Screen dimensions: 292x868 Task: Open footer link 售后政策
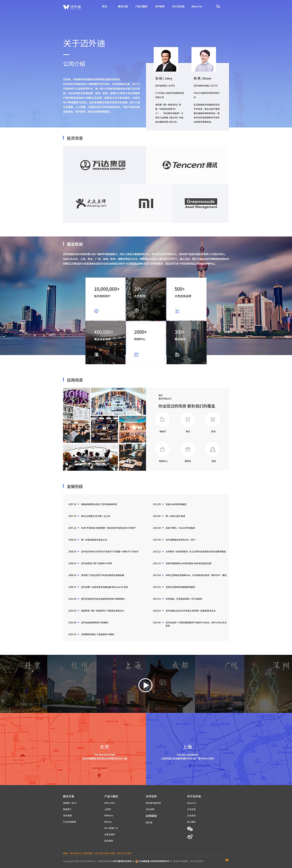point(109,841)
